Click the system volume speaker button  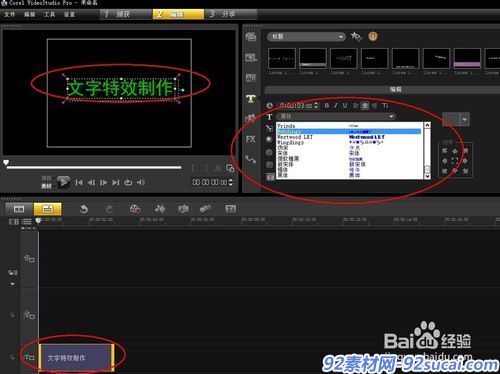[141, 182]
